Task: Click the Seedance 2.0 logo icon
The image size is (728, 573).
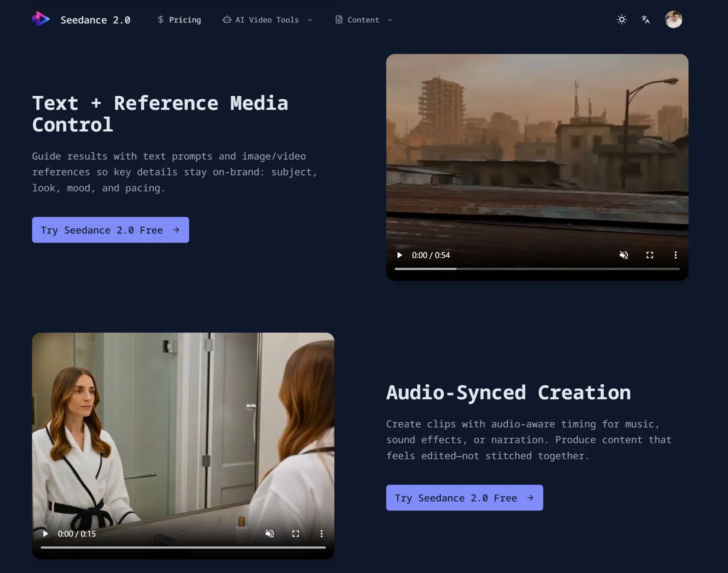Action: (41, 19)
